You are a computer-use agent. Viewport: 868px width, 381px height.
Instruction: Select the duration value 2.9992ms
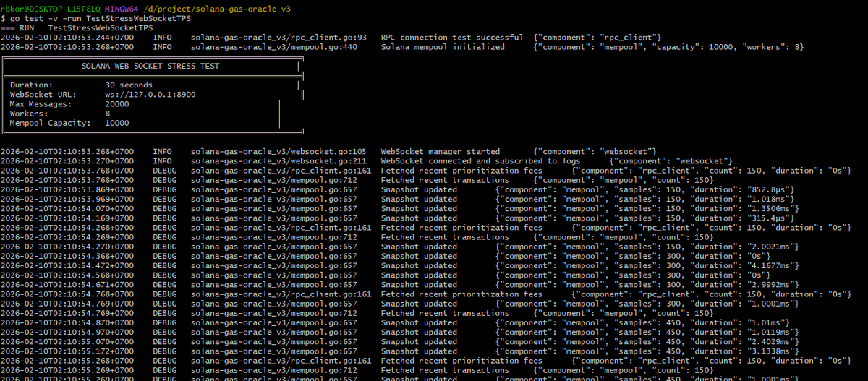click(x=770, y=285)
